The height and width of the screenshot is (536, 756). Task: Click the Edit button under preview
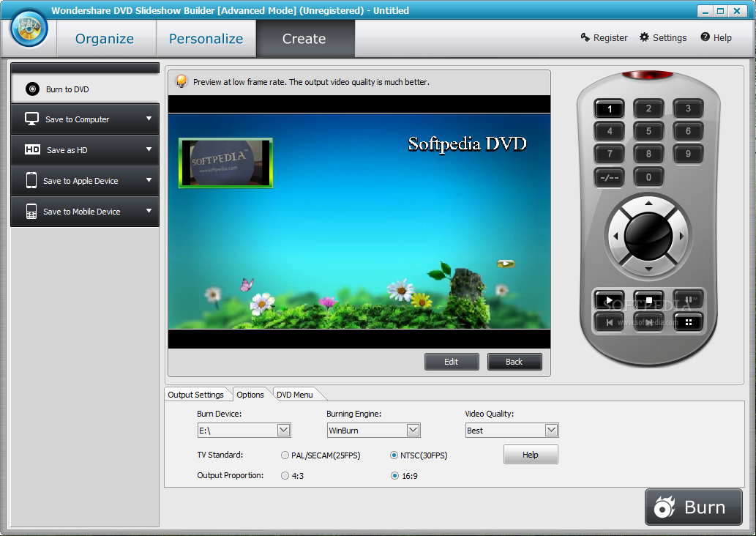(452, 362)
